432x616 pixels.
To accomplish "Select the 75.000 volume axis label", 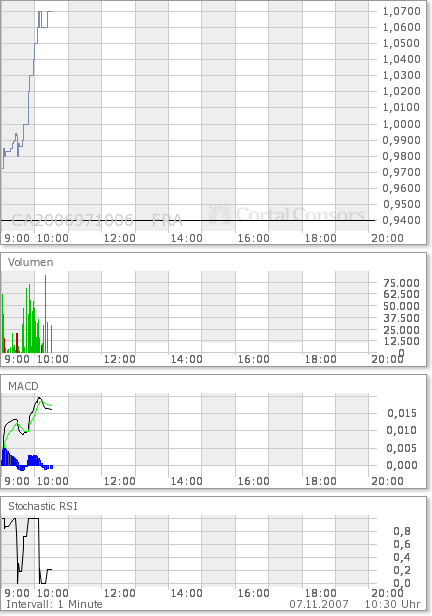I will 401,283.
